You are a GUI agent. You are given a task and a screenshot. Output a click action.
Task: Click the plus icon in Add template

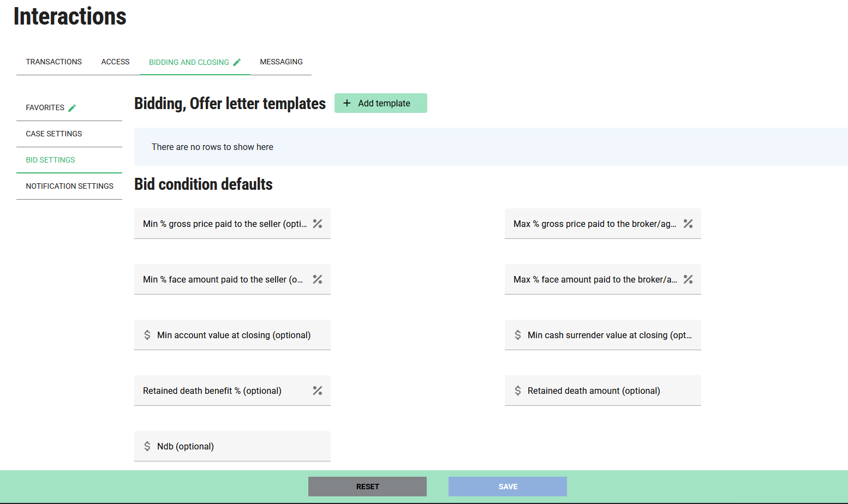(x=347, y=103)
